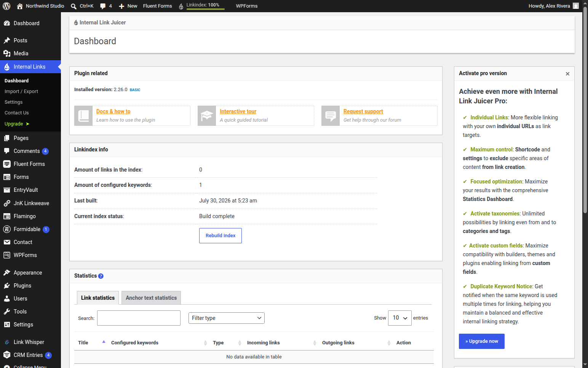Click the Docs book icon tile
Screen dimensions: 588x368
click(83, 116)
